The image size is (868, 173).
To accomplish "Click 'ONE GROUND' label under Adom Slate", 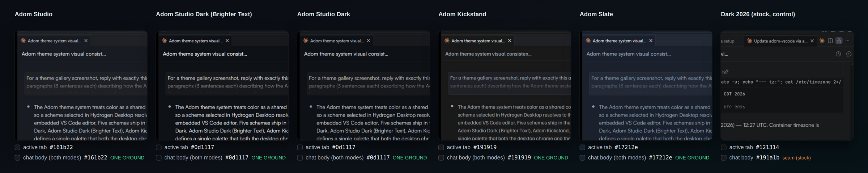I will tap(692, 158).
